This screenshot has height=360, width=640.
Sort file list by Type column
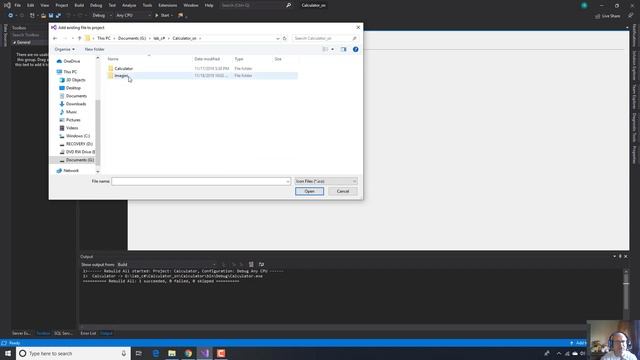tap(239, 59)
